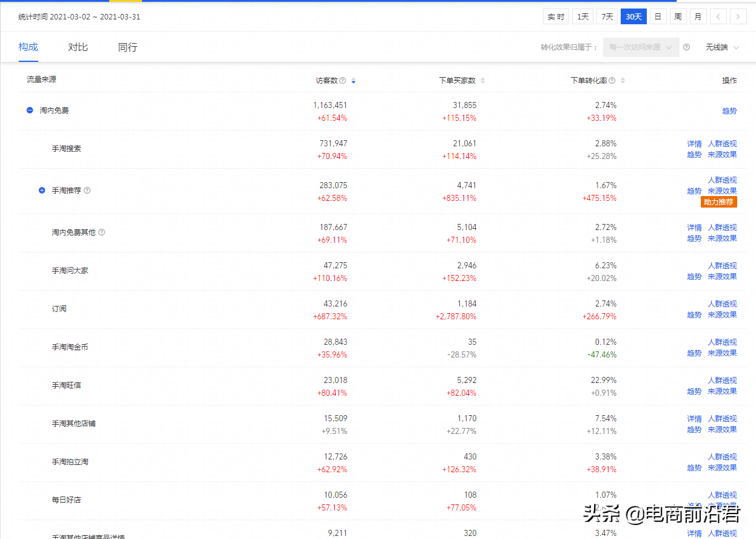Viewport: 756px width, 539px height.
Task: Click the 每日好店 source name
Action: (66, 500)
